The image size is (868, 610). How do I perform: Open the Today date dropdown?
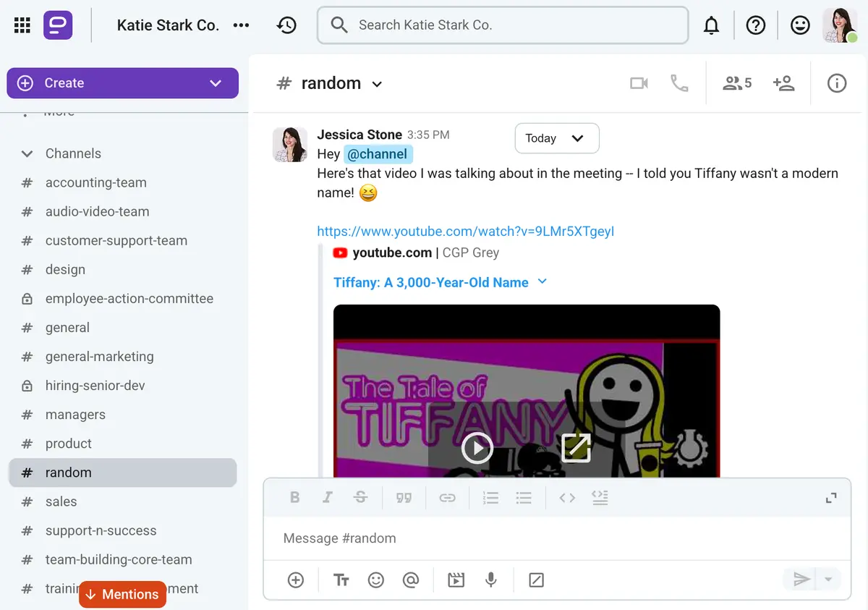556,138
